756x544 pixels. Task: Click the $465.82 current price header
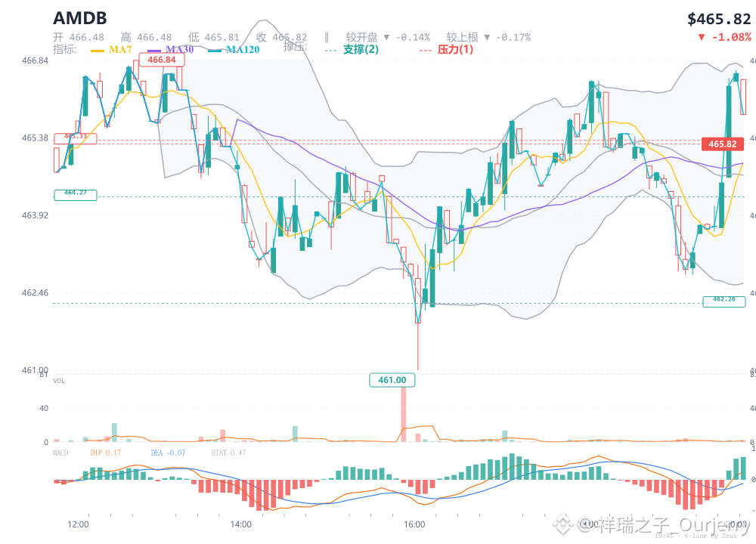tap(719, 20)
